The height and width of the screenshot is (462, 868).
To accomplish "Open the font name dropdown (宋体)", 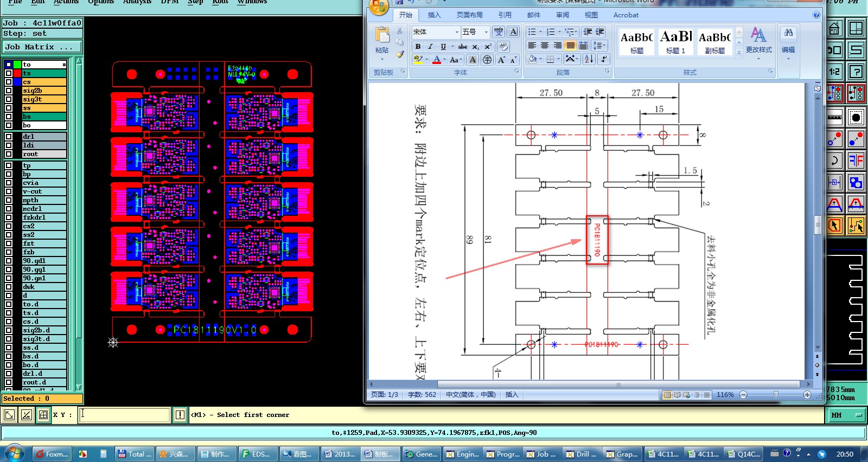I will (456, 32).
